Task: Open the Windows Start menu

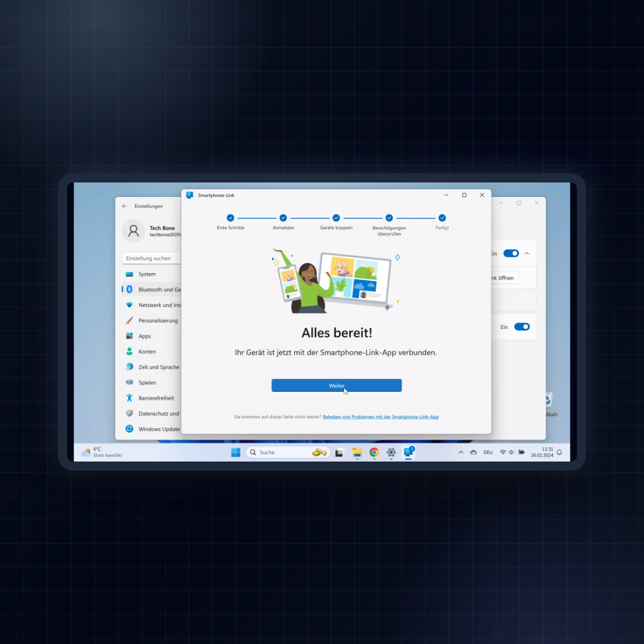Action: point(236,452)
